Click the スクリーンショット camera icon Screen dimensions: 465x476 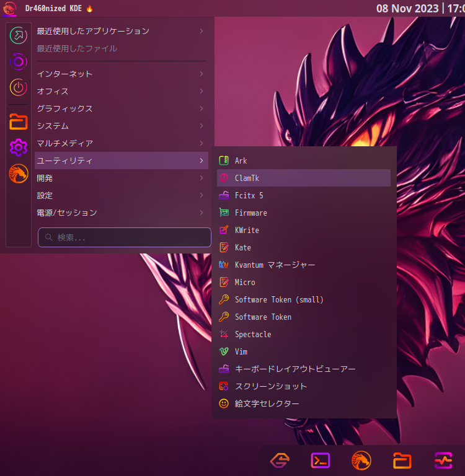tap(224, 386)
